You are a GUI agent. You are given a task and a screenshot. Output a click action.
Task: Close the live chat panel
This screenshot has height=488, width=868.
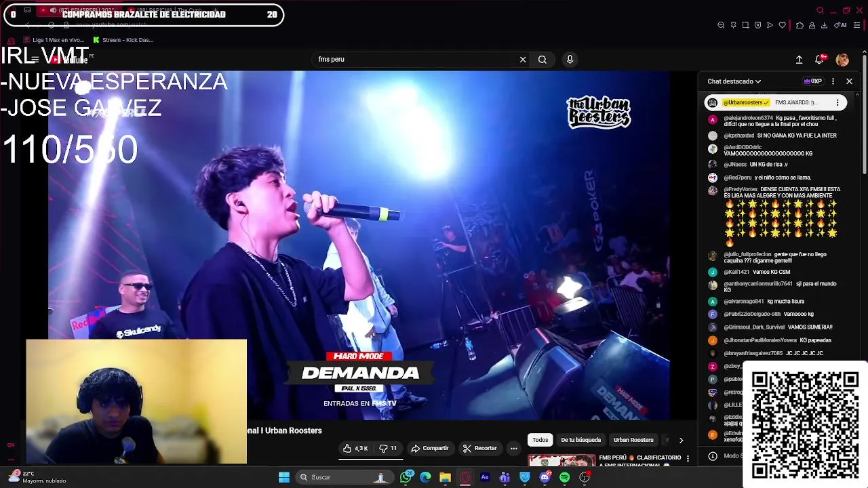(849, 81)
